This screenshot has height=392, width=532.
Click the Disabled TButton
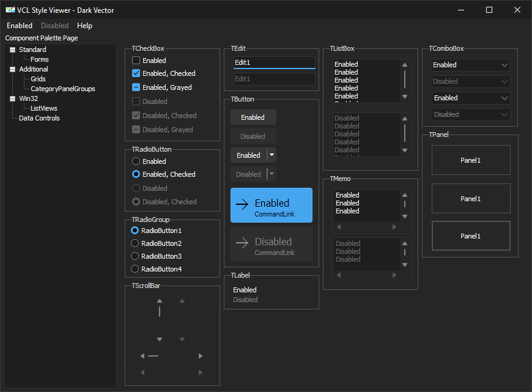253,136
